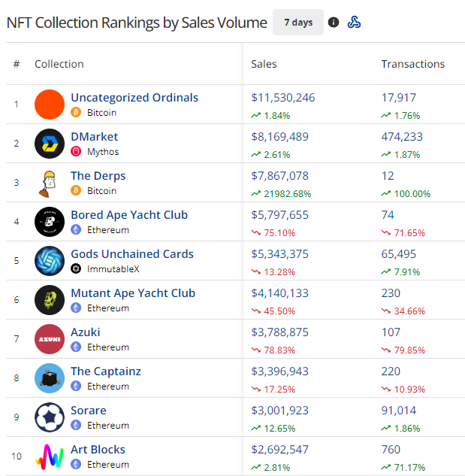Click the DMarket collection logo
Image resolution: width=465 pixels, height=476 pixels.
click(x=50, y=144)
